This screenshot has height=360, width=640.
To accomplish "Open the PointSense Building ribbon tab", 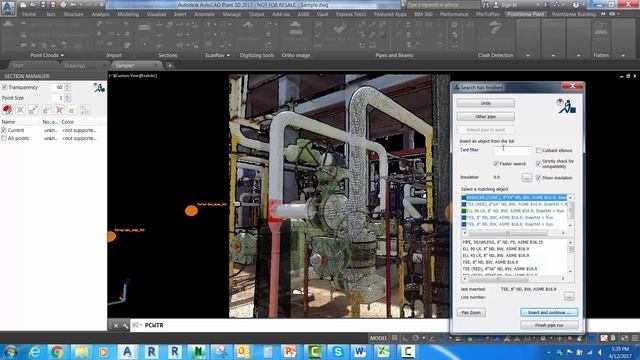I will (x=574, y=14).
